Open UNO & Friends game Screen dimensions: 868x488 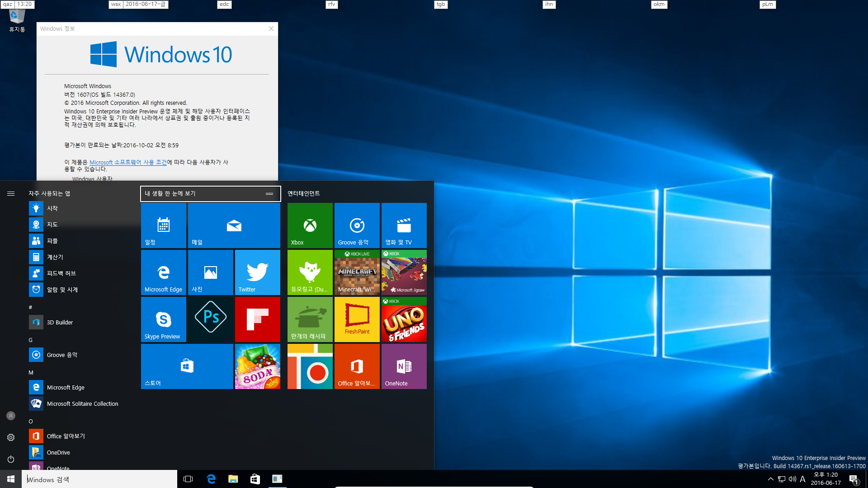pos(404,320)
